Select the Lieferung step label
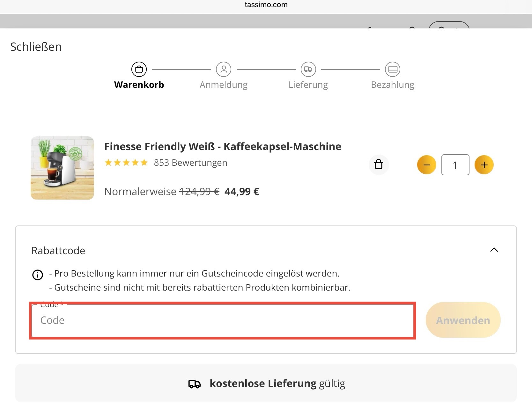The height and width of the screenshot is (403, 532). [308, 85]
